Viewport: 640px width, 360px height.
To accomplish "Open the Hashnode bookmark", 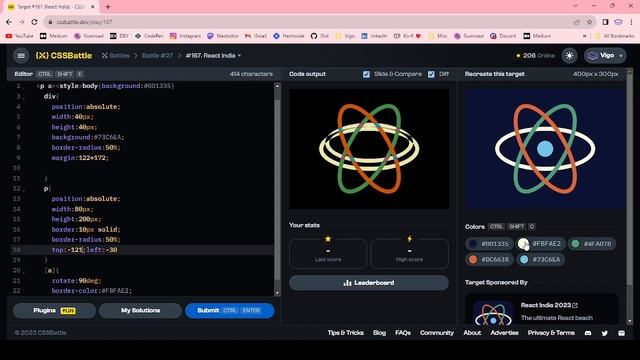I will pyautogui.click(x=289, y=36).
